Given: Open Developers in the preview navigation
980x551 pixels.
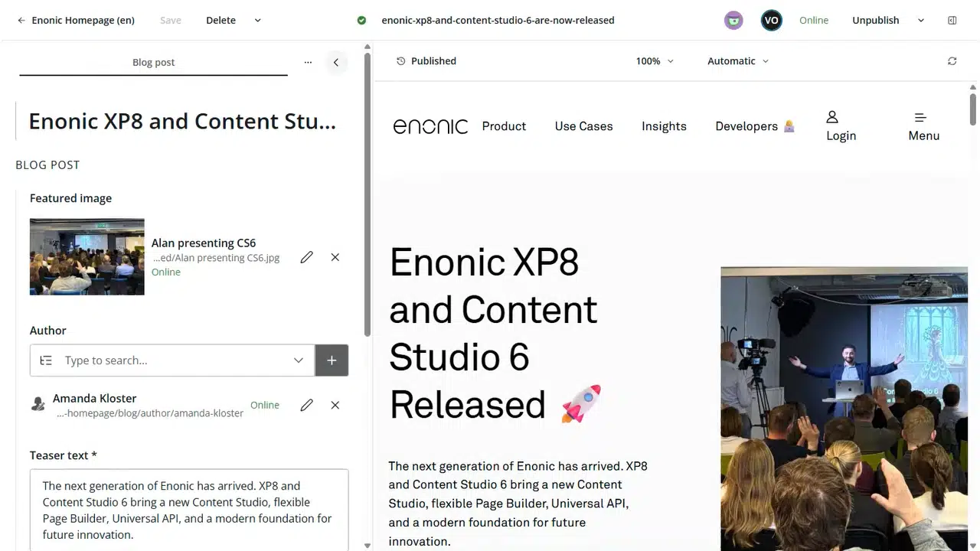Looking at the screenshot, I should [x=755, y=126].
